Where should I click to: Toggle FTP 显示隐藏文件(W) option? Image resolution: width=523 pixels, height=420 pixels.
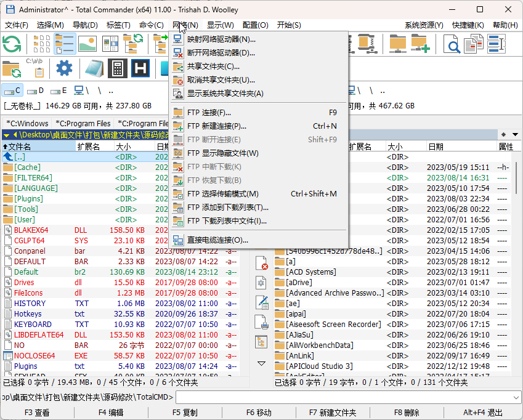click(222, 153)
